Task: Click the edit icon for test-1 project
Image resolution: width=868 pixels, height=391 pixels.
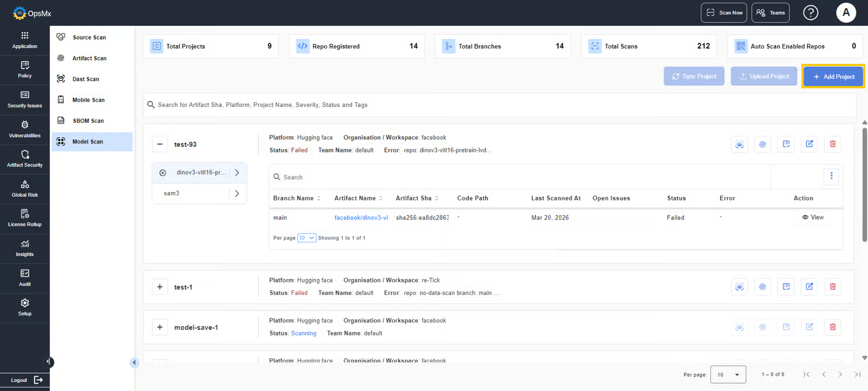Action: pyautogui.click(x=809, y=287)
